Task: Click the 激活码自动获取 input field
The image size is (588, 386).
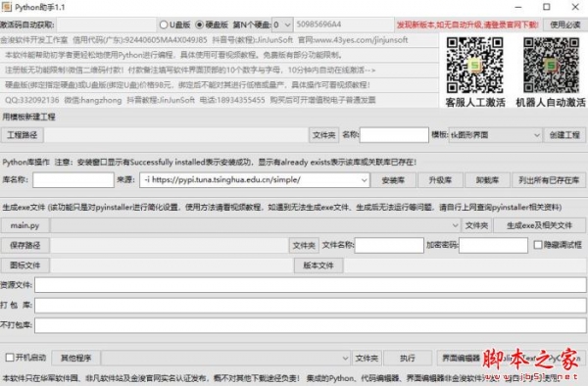Action: 107,25
